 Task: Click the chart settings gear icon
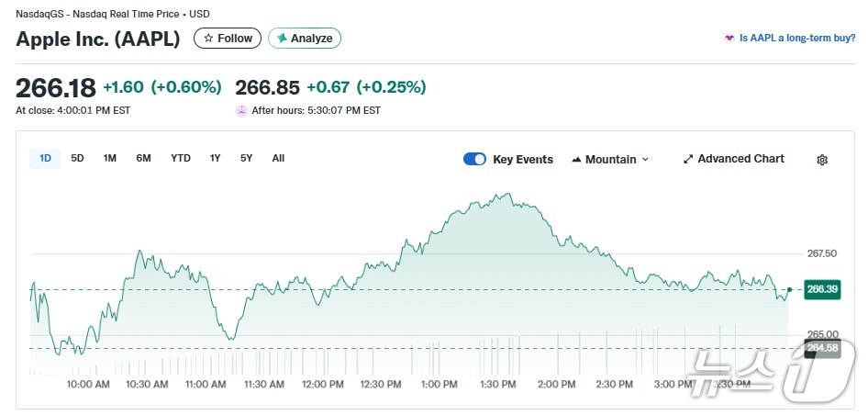tap(822, 160)
